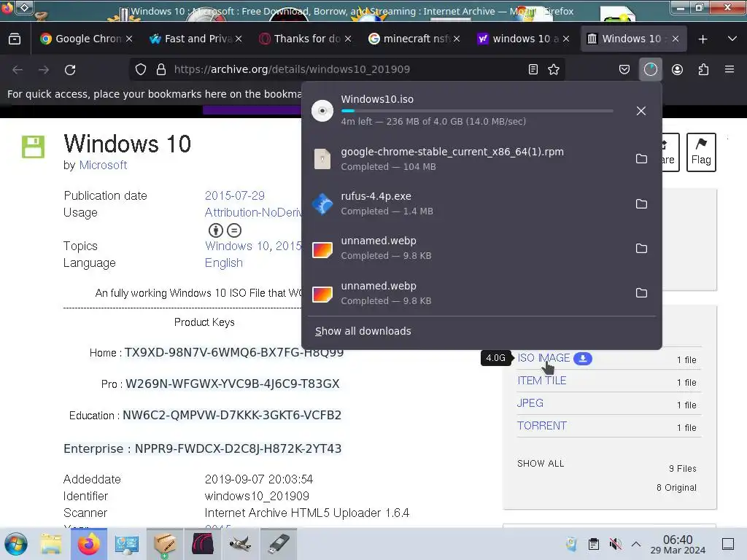Show rufus-4.4p.exe in folder

click(641, 204)
